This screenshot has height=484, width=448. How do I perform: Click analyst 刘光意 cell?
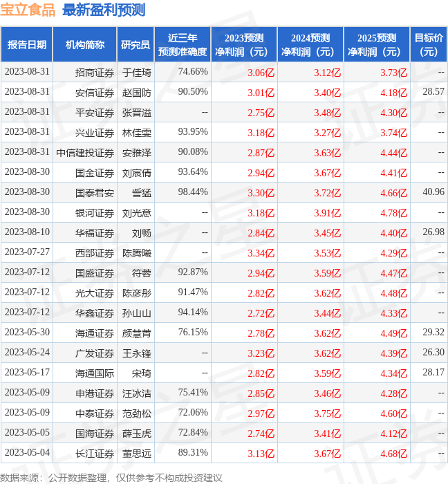pyautogui.click(x=137, y=213)
